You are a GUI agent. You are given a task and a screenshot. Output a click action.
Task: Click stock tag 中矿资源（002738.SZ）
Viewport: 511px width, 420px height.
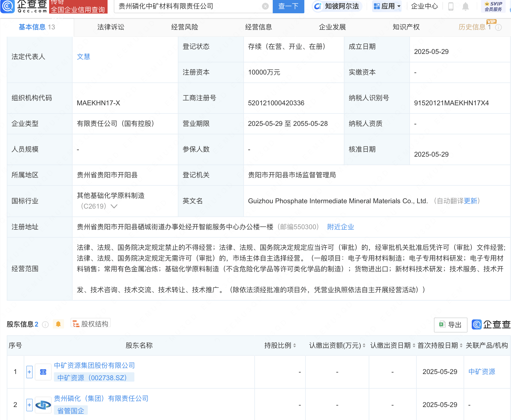click(94, 378)
